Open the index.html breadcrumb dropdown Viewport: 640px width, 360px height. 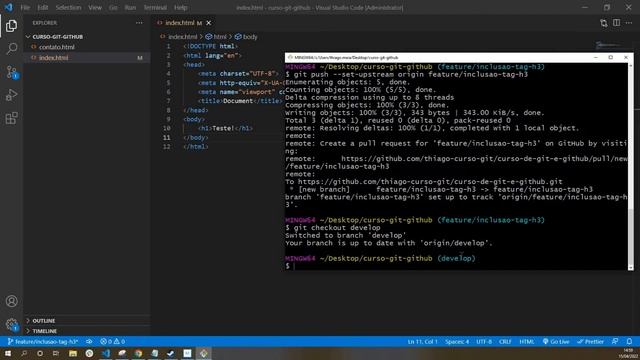point(178,37)
